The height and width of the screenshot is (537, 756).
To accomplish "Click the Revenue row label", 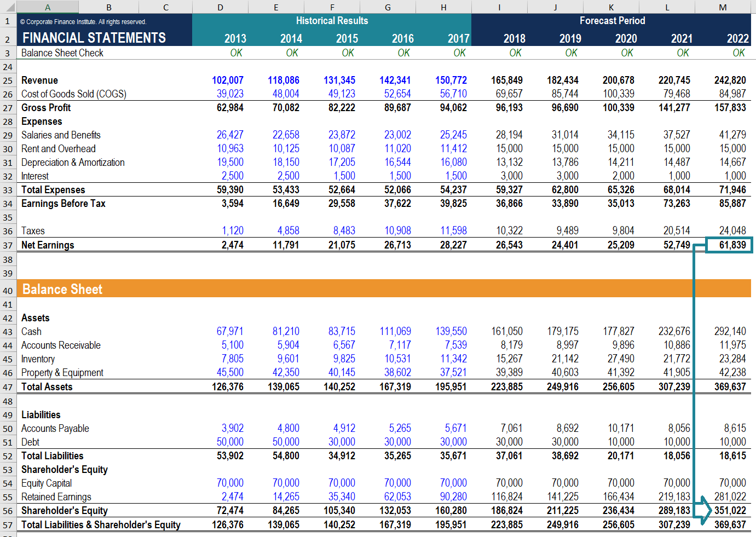I will (40, 80).
